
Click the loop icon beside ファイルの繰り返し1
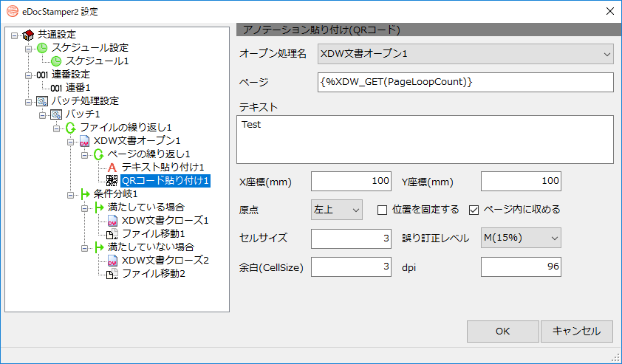coord(71,128)
